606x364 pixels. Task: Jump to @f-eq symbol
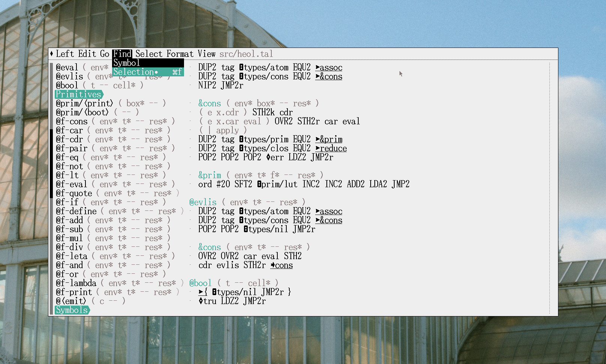point(67,157)
